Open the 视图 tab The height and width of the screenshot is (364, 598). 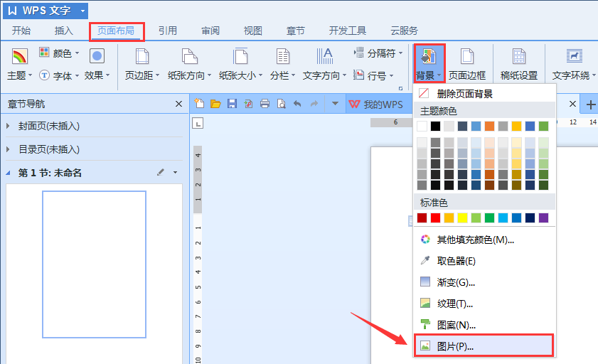click(253, 31)
